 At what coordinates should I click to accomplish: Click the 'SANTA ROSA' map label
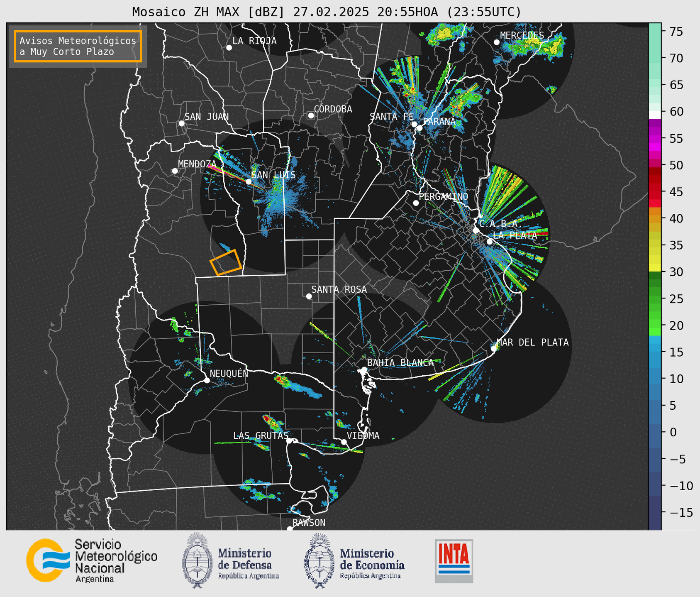coord(339,289)
